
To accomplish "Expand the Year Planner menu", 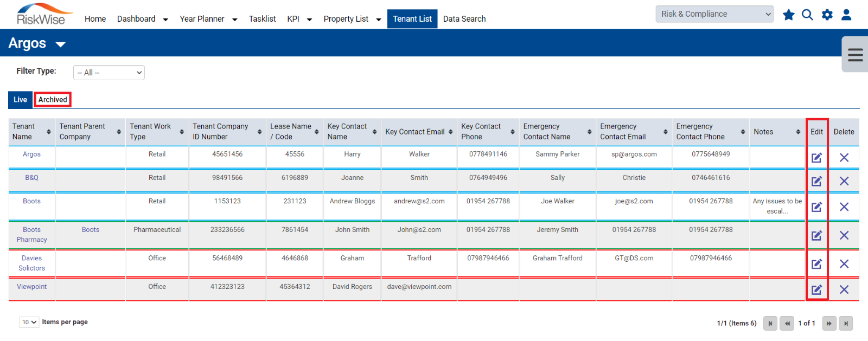I will pyautogui.click(x=234, y=20).
